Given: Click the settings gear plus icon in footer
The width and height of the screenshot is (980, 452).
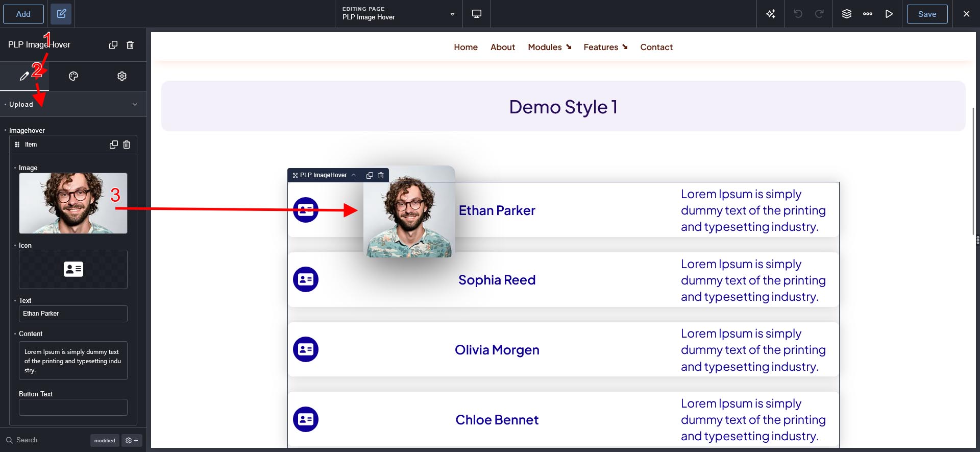Looking at the screenshot, I should 132,440.
